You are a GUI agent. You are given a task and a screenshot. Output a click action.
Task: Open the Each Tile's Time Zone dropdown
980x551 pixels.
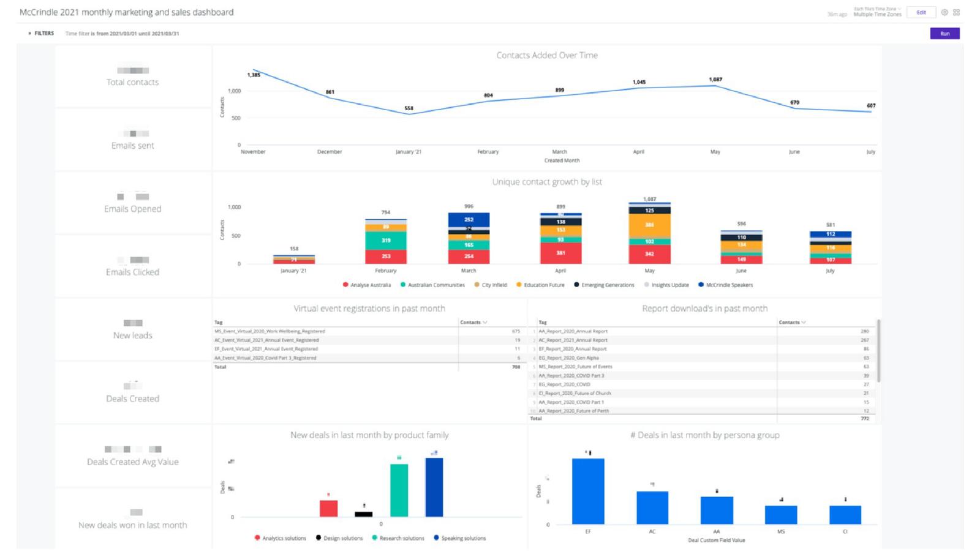(x=877, y=9)
